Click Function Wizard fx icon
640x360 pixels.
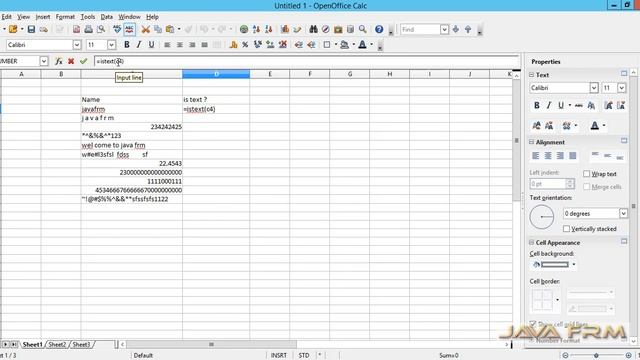tap(59, 61)
